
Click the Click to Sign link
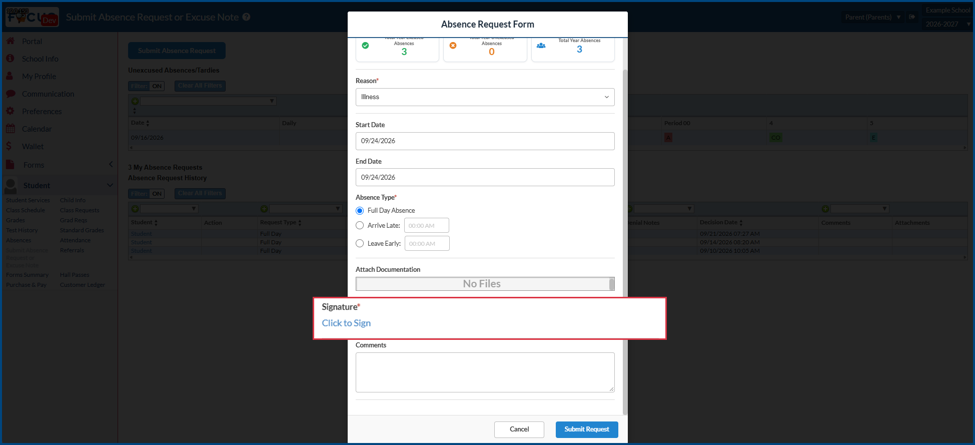point(346,323)
